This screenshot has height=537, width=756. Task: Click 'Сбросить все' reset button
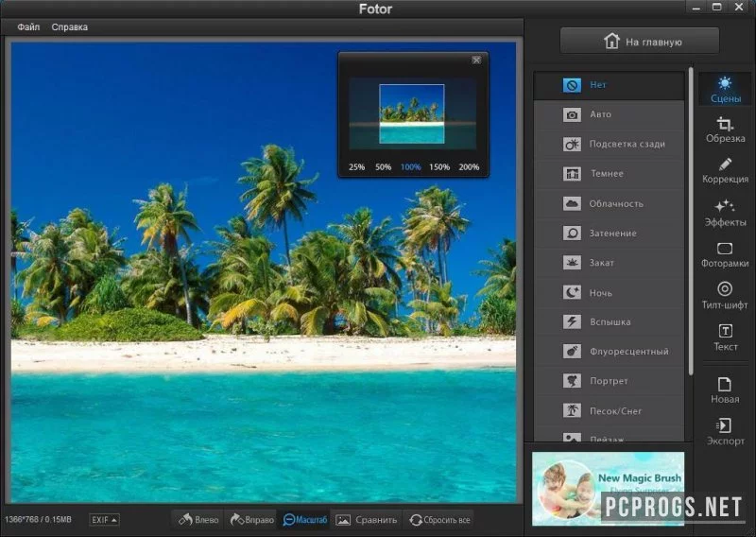click(439, 520)
